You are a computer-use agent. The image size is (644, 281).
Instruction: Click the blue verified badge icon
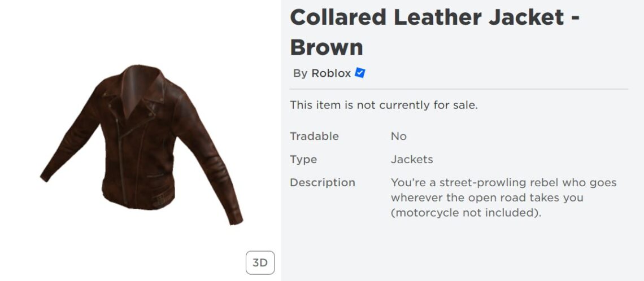[x=360, y=73]
